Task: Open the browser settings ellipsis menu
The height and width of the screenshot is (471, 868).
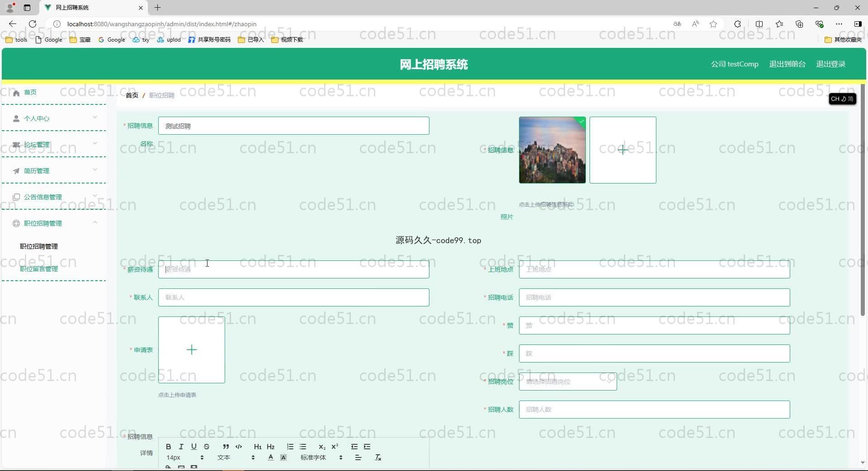Action: tap(839, 24)
